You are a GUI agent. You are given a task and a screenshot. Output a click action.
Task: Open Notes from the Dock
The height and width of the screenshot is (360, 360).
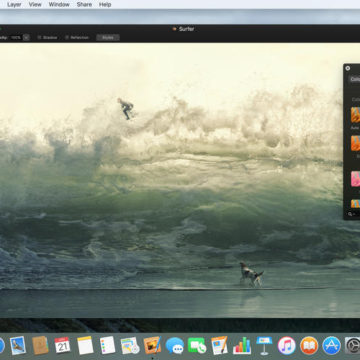(85, 345)
